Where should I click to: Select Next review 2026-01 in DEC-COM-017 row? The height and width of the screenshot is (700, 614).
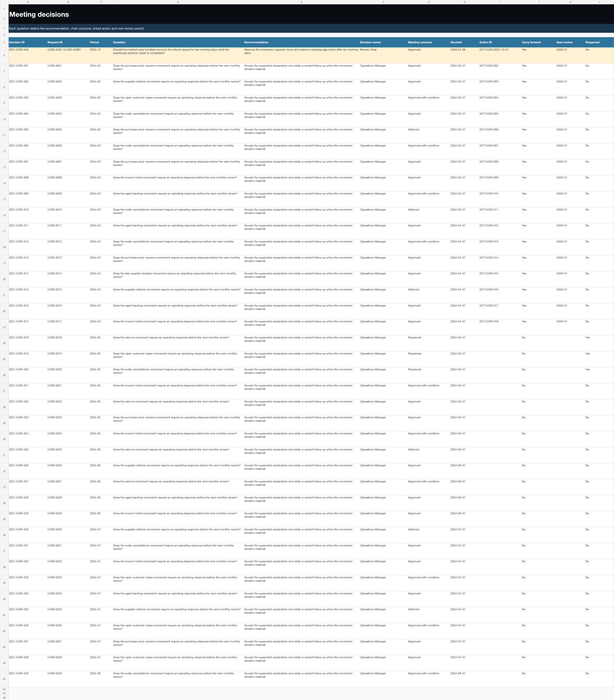coord(571,327)
